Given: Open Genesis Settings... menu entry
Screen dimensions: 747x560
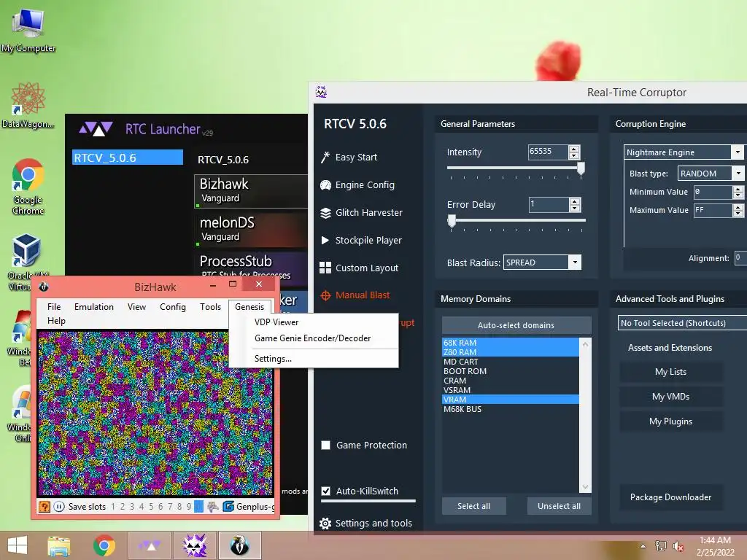Looking at the screenshot, I should click(314, 359).
